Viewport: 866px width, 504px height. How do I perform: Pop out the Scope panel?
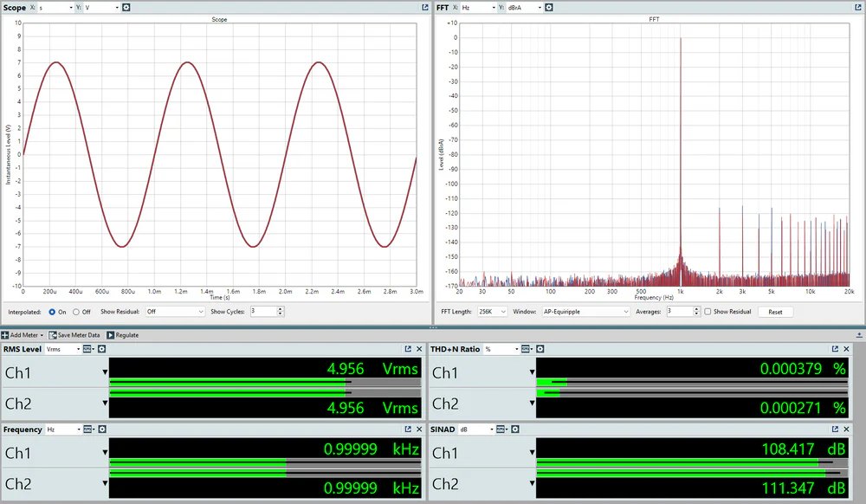coord(424,7)
